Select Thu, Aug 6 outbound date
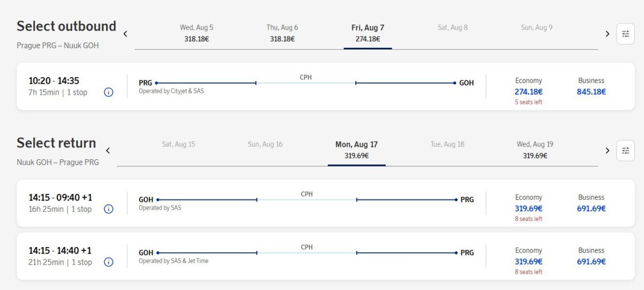The image size is (644, 290). 282,33
